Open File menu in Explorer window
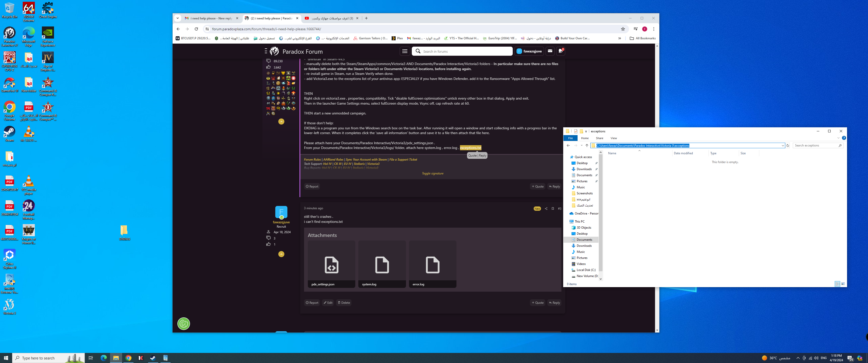Screen dimensions: 868x363 click(570, 138)
